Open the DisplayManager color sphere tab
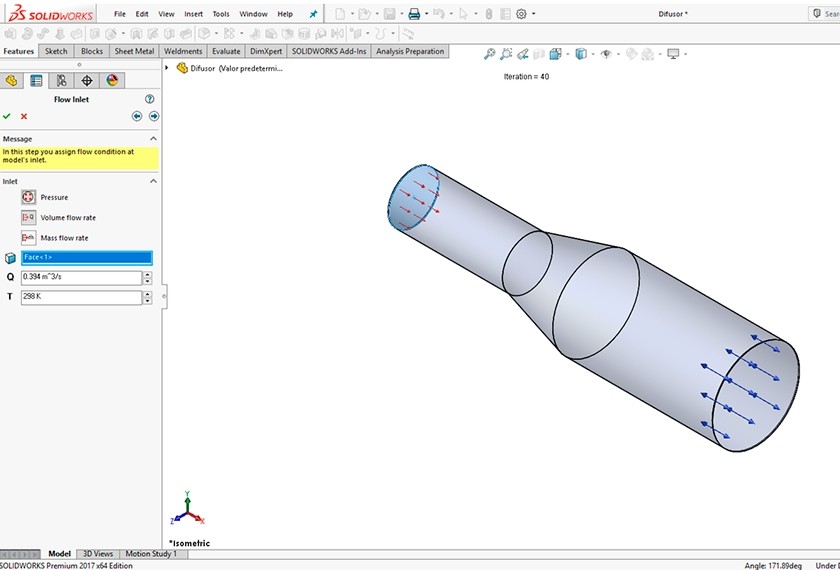The width and height of the screenshot is (840, 570). click(x=112, y=81)
